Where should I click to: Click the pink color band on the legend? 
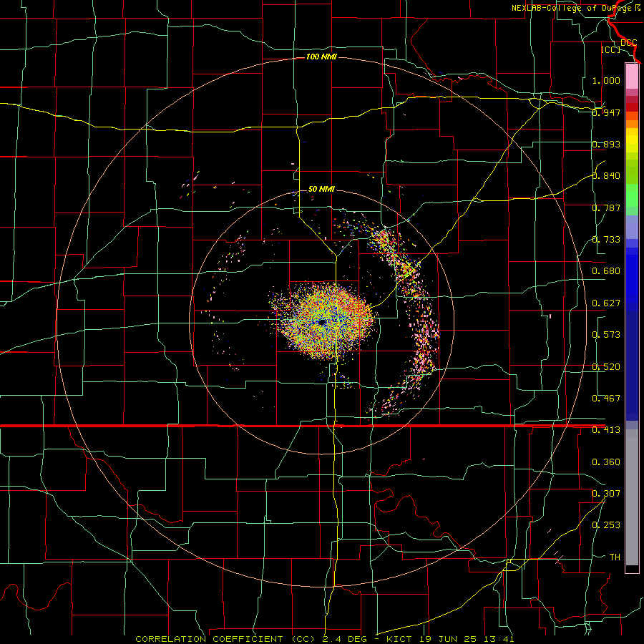(x=632, y=76)
